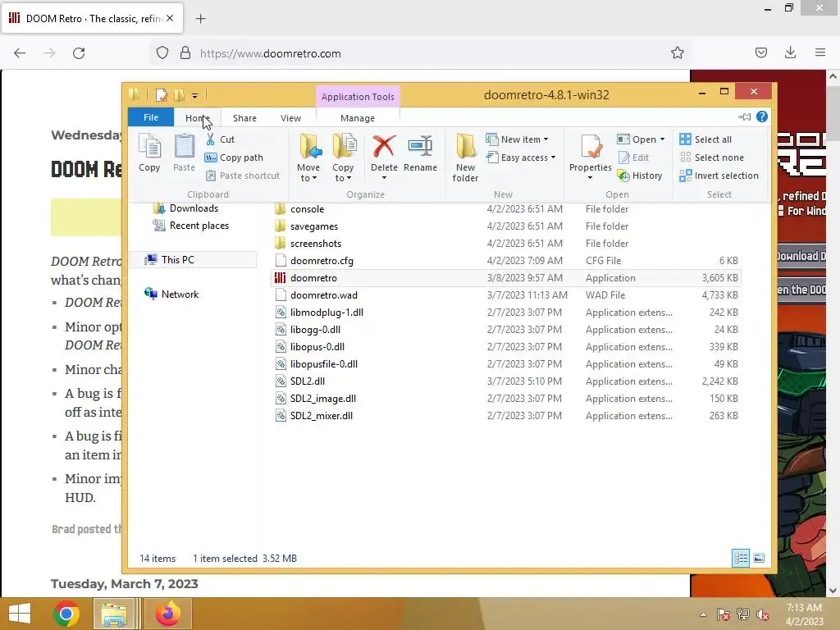840x630 pixels.
Task: Open the New item dropdown
Action: 517,139
